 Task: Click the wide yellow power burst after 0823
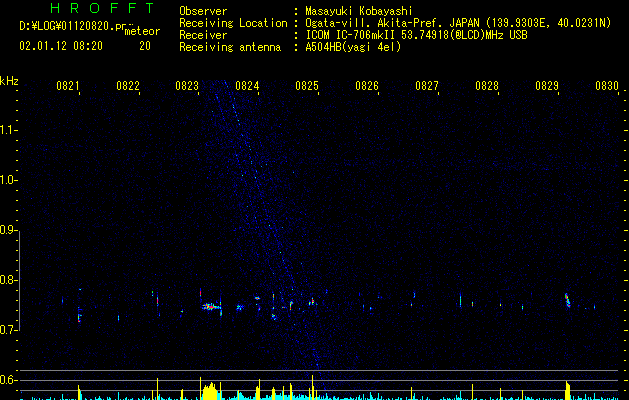pyautogui.click(x=210, y=391)
